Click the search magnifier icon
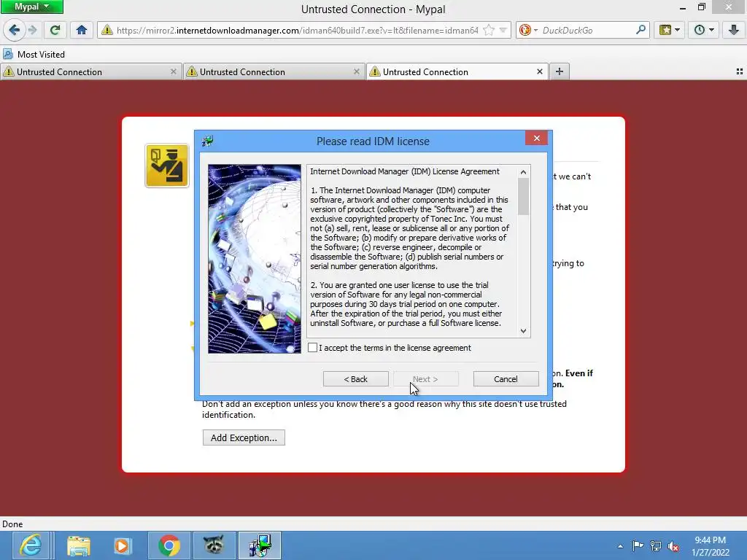This screenshot has width=747, height=560. click(x=640, y=30)
